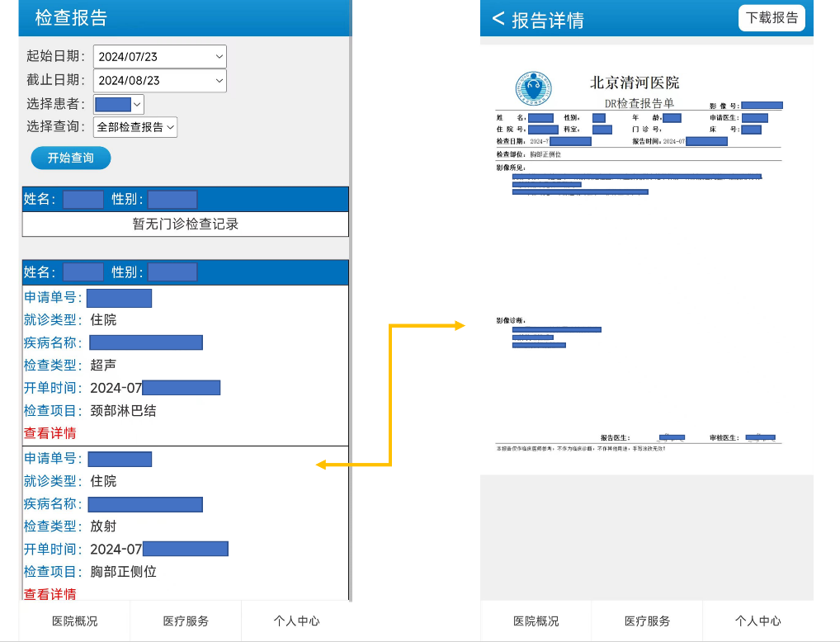Click the 北京清河医院 hospital logo
Screen dimensions: 840x642
532,88
